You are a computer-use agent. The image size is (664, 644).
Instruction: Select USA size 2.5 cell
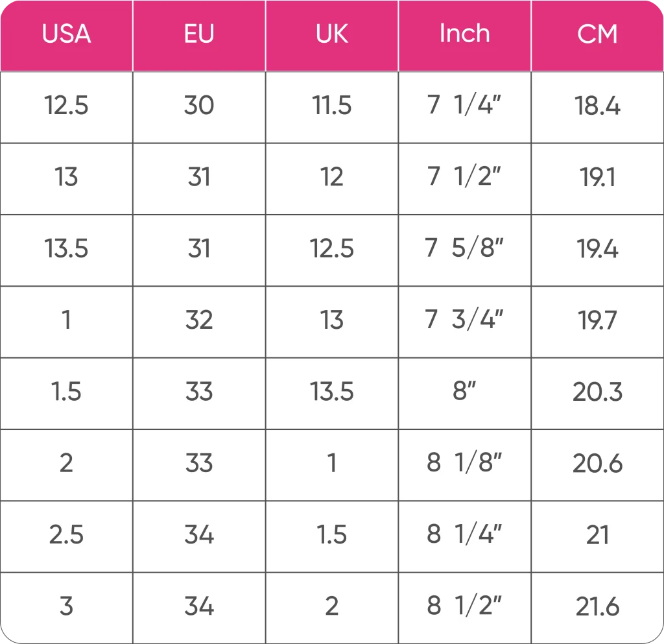click(66, 535)
